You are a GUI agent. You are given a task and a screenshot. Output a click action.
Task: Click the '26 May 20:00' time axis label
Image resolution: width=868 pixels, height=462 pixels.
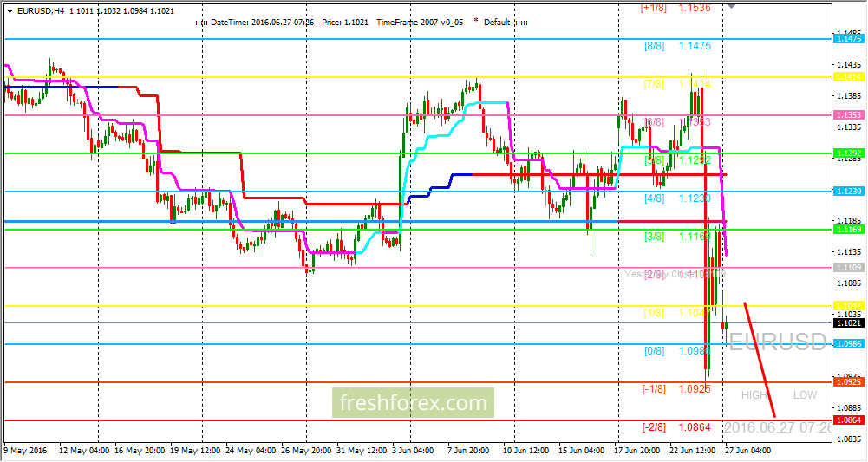point(305,451)
